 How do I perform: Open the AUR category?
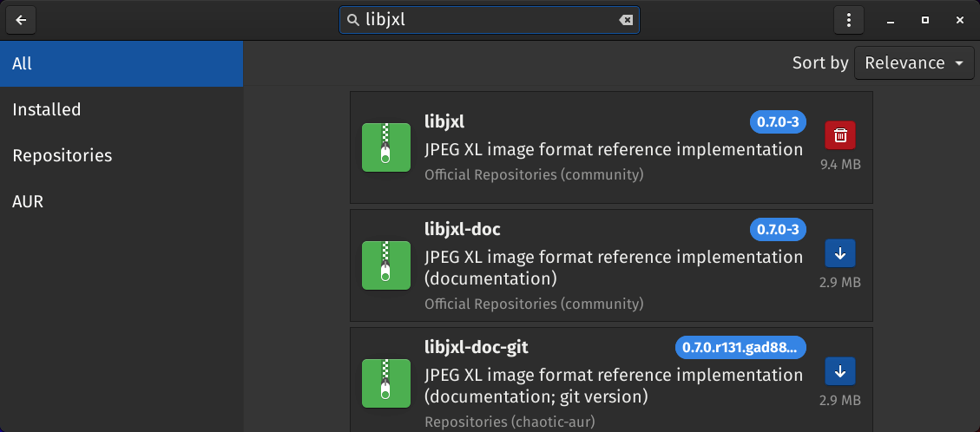(122, 201)
